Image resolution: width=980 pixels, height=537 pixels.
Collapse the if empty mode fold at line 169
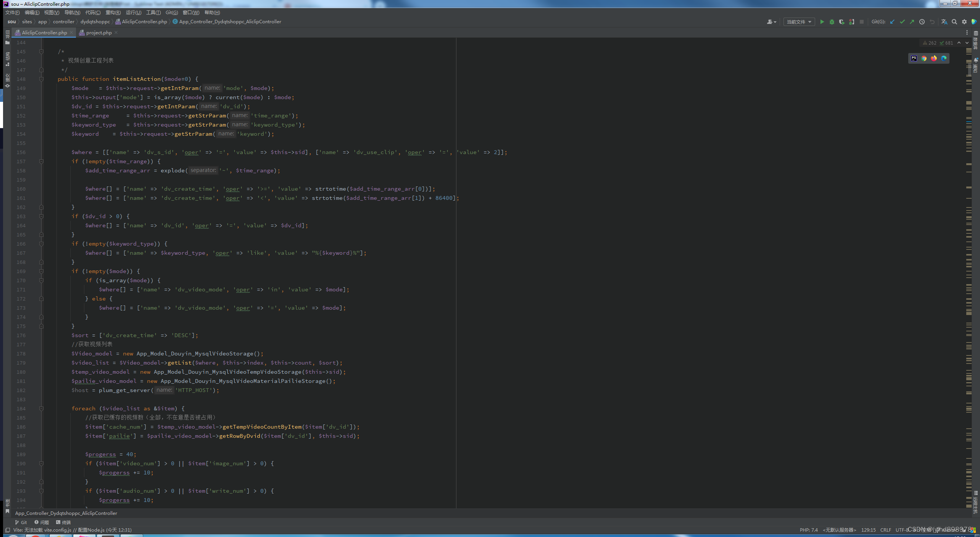pyautogui.click(x=41, y=271)
